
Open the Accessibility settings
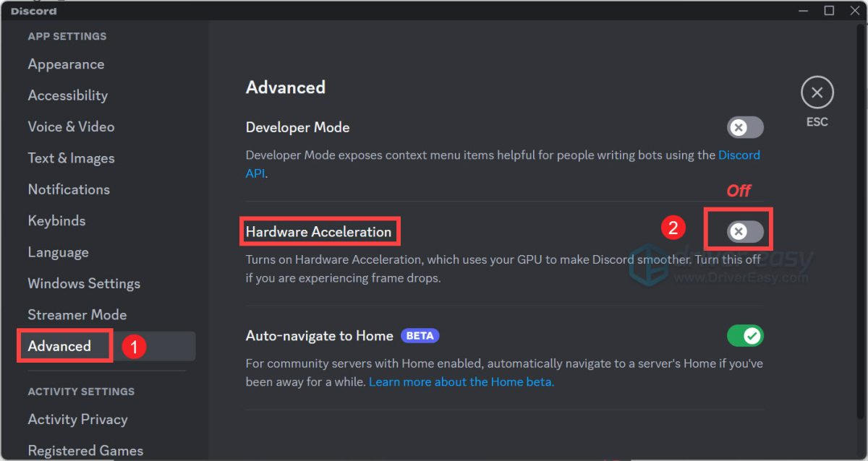tap(67, 95)
